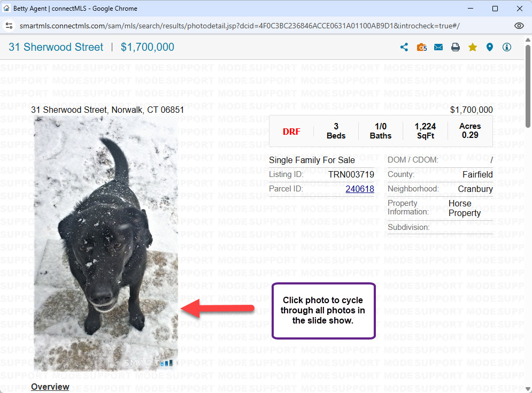
Task: Click the DRF status label
Action: [291, 132]
